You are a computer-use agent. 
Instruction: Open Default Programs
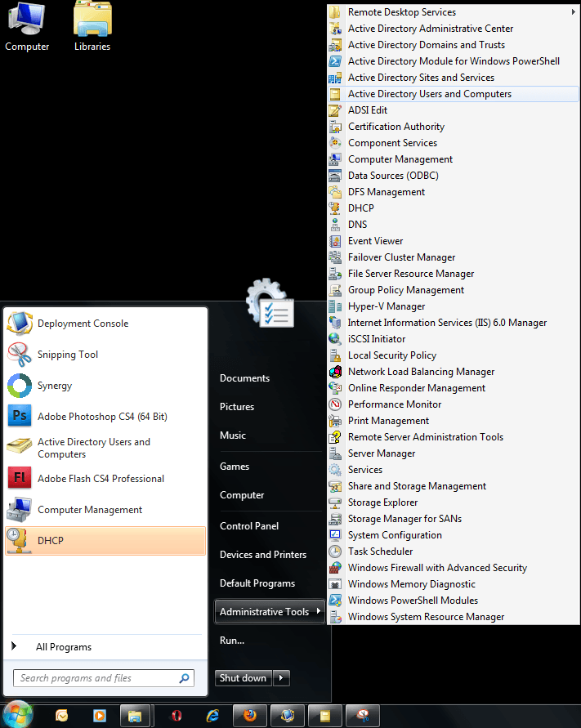[x=257, y=583]
